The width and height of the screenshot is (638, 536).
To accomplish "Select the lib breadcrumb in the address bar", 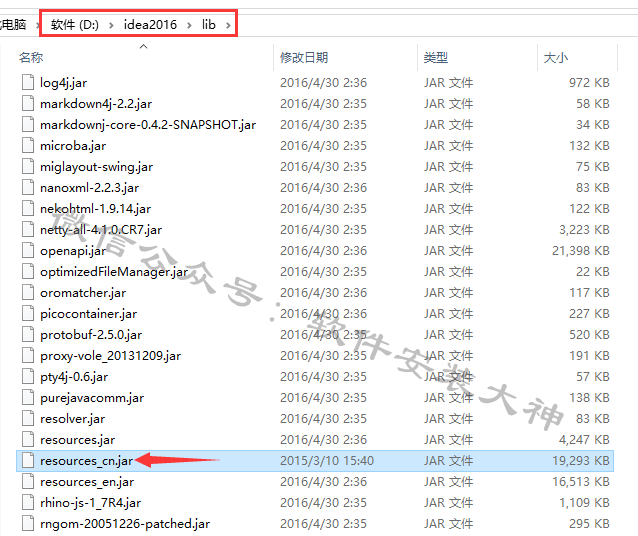I will [209, 25].
